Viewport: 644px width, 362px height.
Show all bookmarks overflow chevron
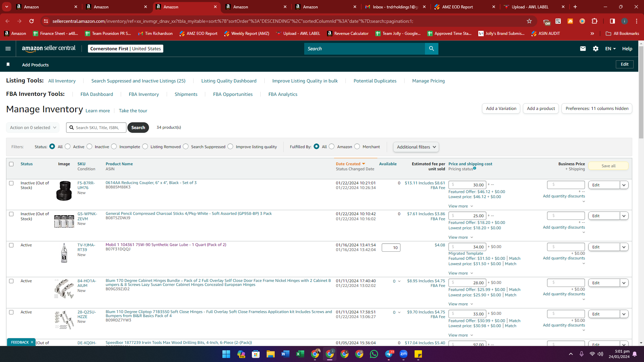coord(592,34)
